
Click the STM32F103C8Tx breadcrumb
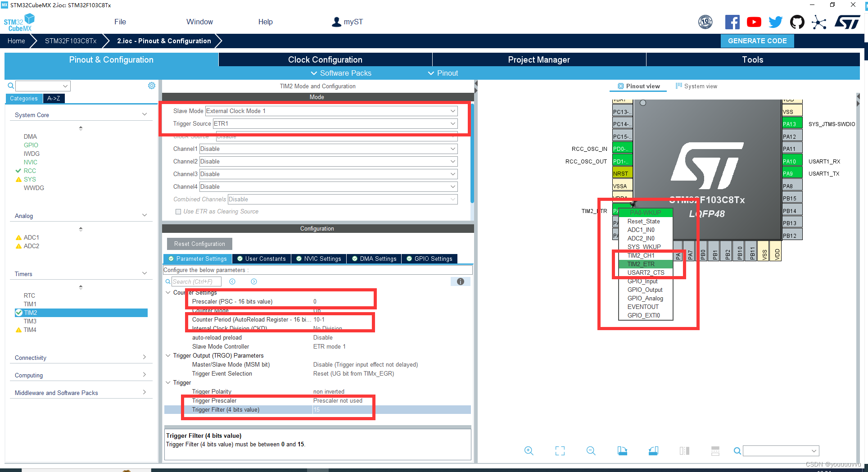[x=71, y=41]
